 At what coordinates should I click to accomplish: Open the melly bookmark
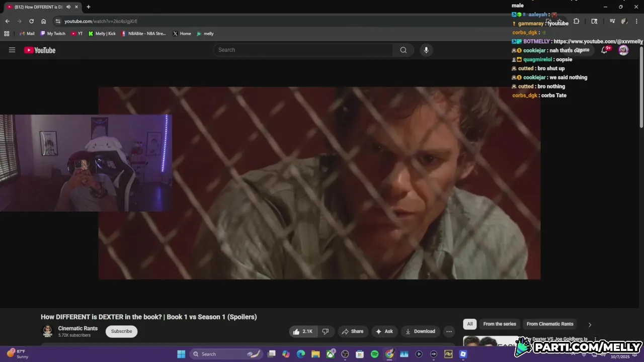[x=205, y=34]
